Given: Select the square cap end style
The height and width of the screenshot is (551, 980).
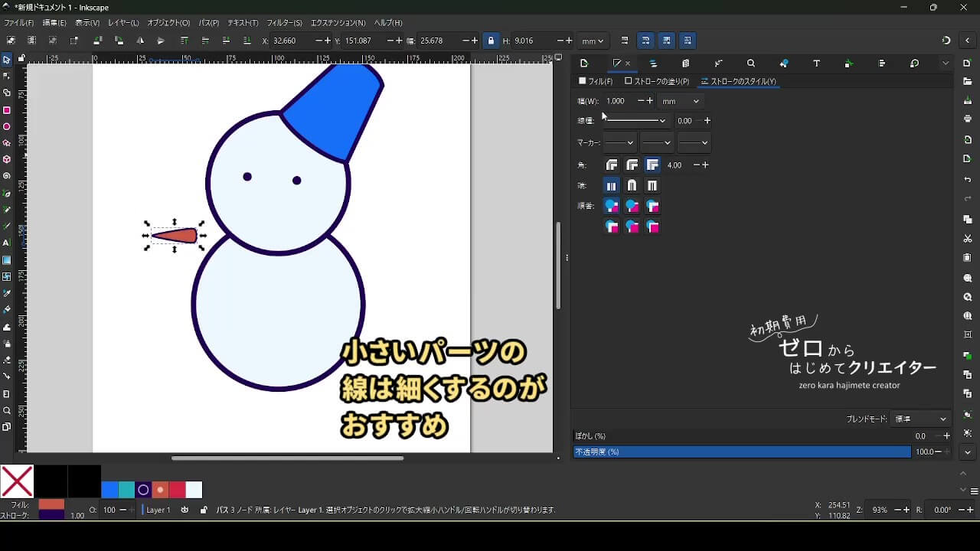Looking at the screenshot, I should click(652, 186).
